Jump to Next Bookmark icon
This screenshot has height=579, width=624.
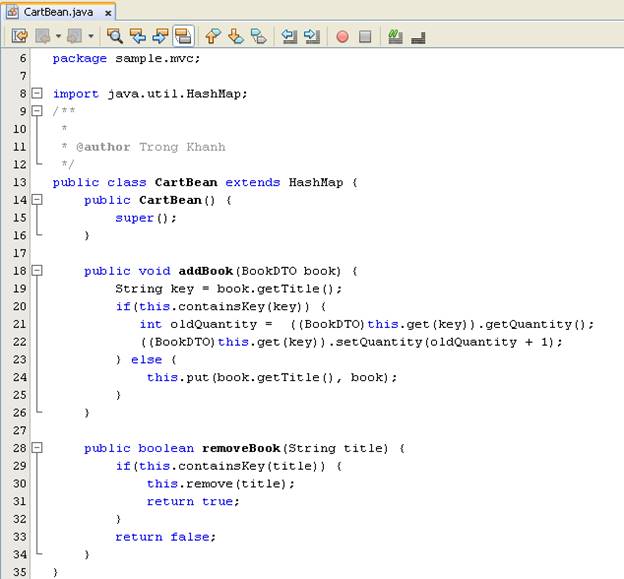pyautogui.click(x=236, y=36)
